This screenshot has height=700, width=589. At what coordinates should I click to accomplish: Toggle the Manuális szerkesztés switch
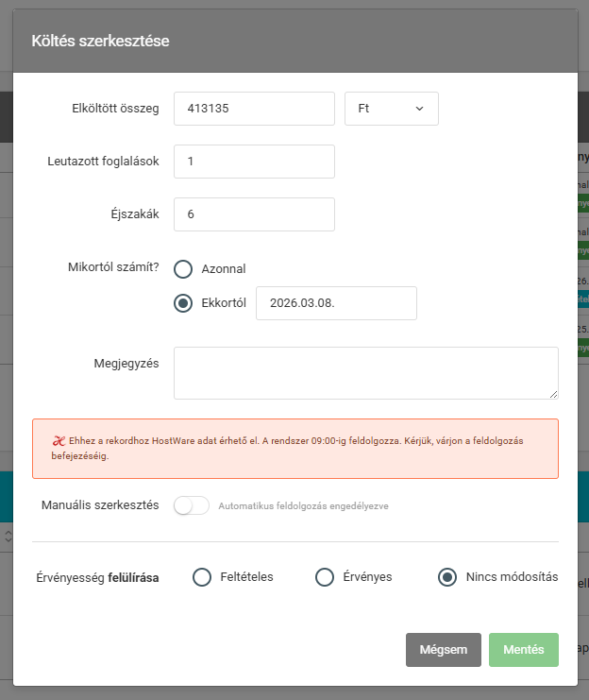[192, 505]
